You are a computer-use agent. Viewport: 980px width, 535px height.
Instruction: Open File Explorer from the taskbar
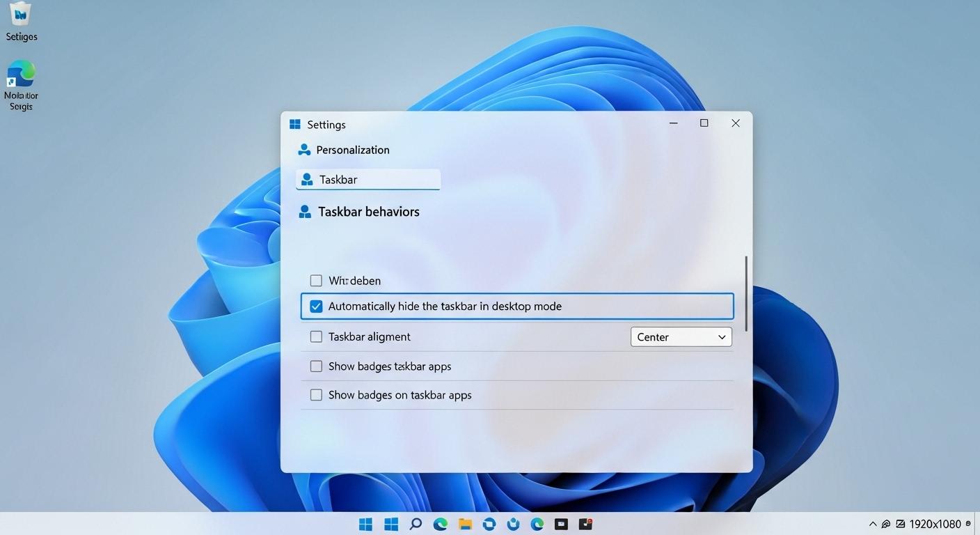click(465, 523)
